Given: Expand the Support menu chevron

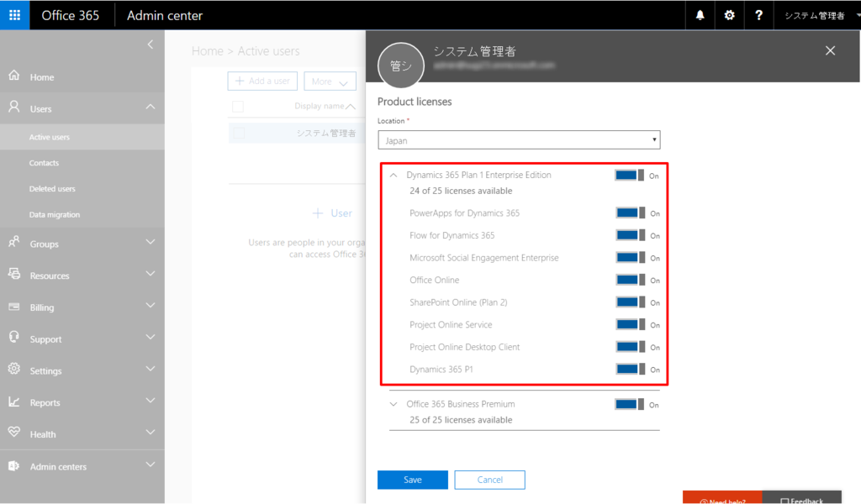Looking at the screenshot, I should coord(150,338).
